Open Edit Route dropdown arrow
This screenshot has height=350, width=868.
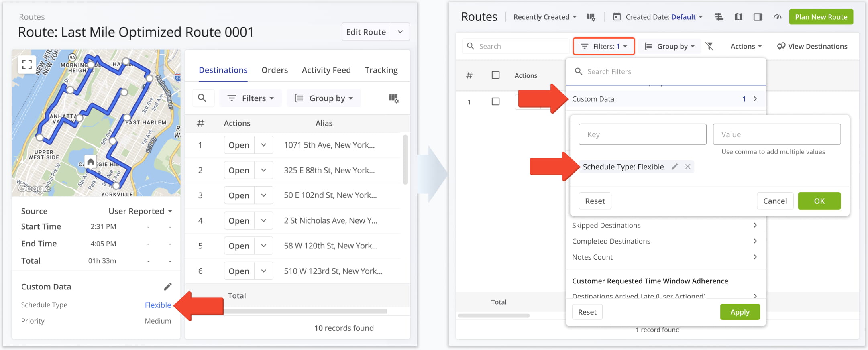coord(400,32)
